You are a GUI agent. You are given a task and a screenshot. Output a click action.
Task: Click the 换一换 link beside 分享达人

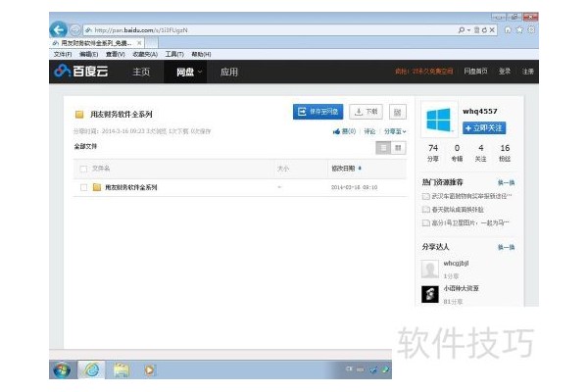tap(506, 247)
